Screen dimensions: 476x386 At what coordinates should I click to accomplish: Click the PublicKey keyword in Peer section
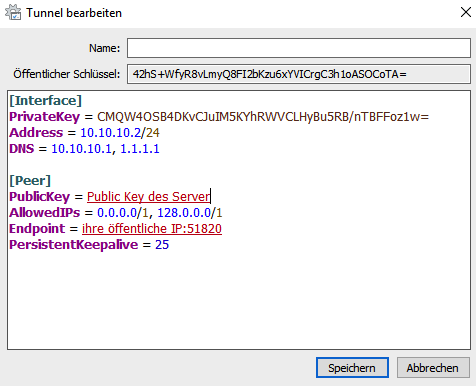pos(39,197)
